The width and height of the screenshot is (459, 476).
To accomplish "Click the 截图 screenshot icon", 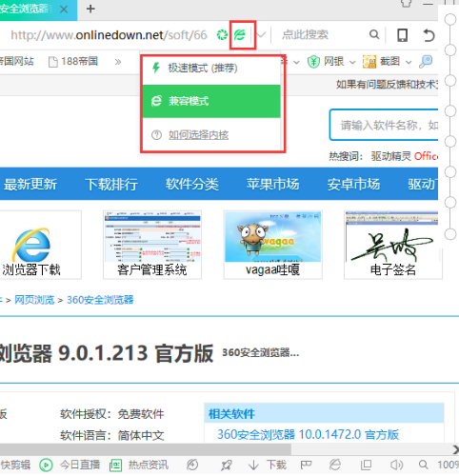I will pos(369,62).
